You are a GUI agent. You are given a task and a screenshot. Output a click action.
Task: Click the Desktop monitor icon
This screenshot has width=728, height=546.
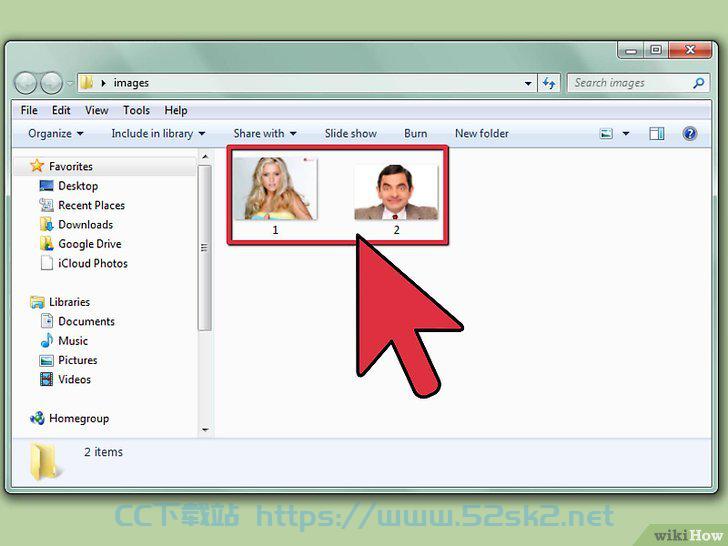click(x=46, y=186)
